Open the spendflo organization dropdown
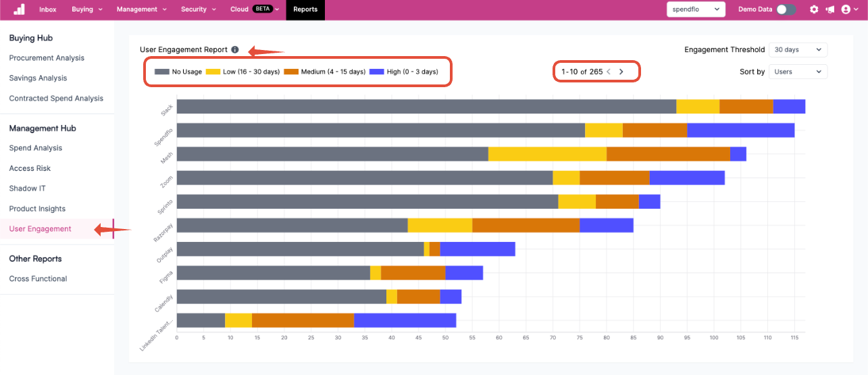The image size is (868, 375). 696,9
